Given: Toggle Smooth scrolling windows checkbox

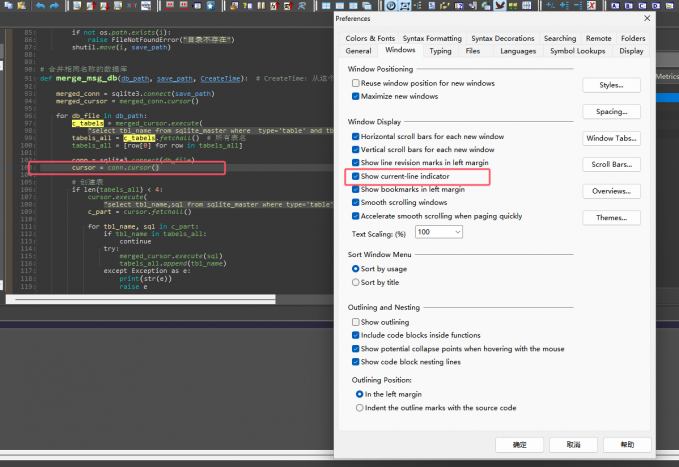Looking at the screenshot, I should tap(356, 202).
